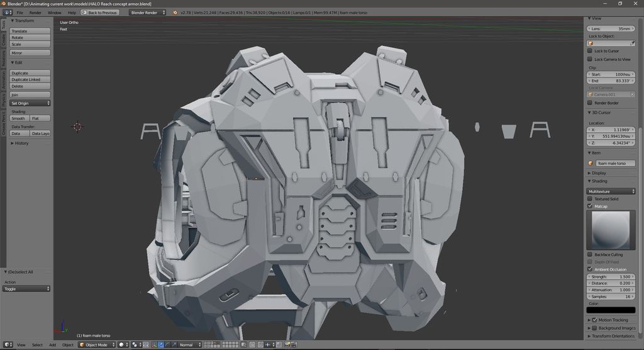Select the scale manipulator icon
Image resolution: width=644 pixels, height=350 pixels.
tap(174, 345)
